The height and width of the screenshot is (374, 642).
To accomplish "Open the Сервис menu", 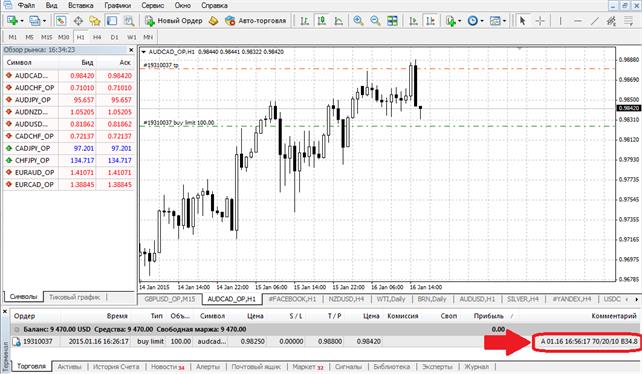I will 153,5.
